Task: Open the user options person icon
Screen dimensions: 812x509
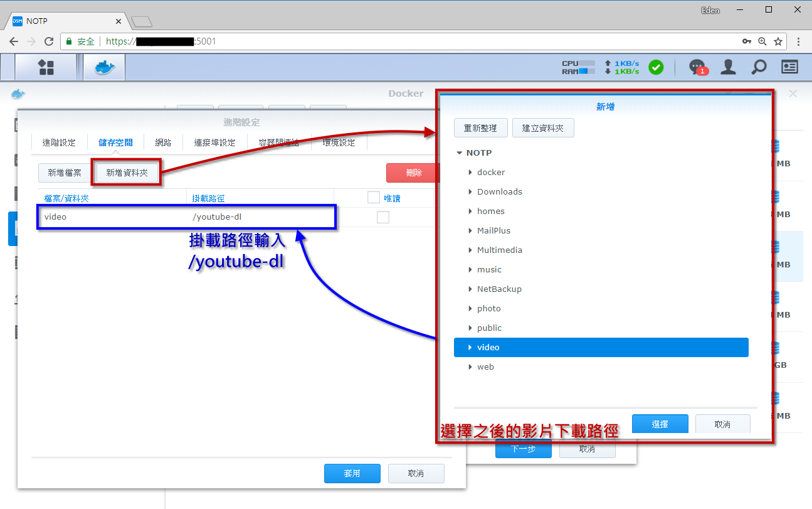Action: [x=728, y=67]
